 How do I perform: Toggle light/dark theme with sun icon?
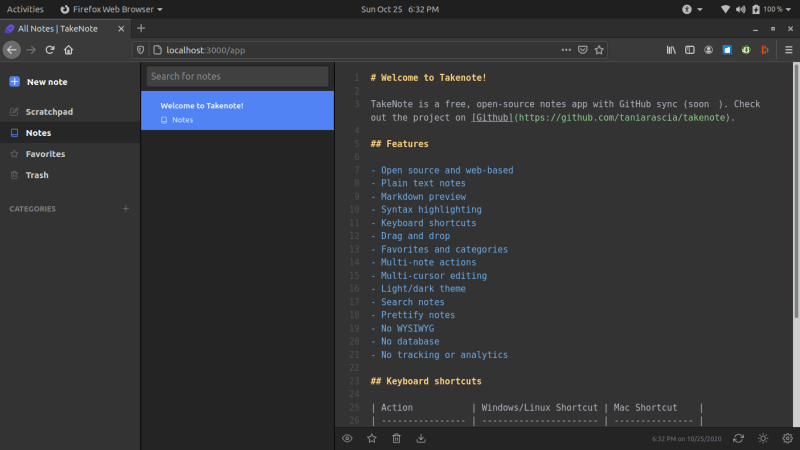pos(763,438)
